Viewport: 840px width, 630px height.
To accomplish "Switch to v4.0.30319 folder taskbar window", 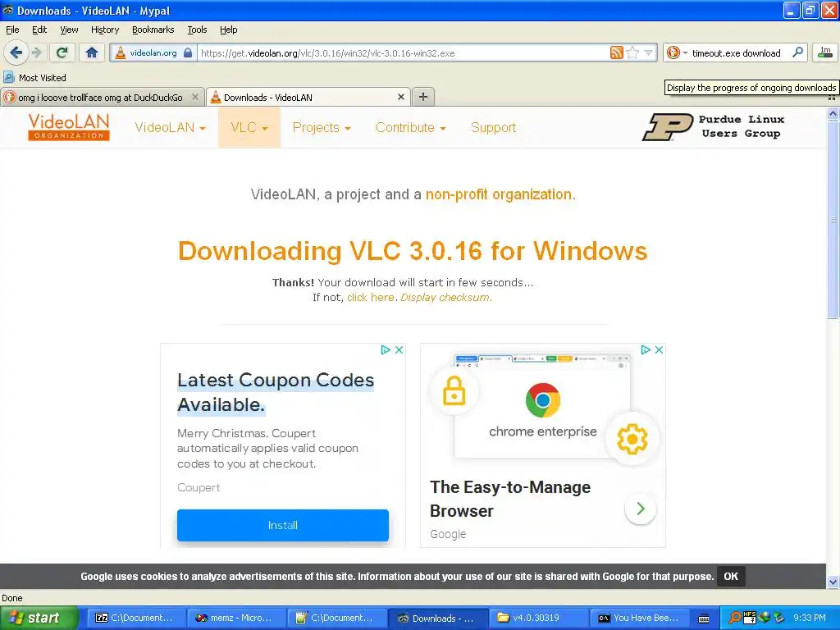I will (538, 618).
